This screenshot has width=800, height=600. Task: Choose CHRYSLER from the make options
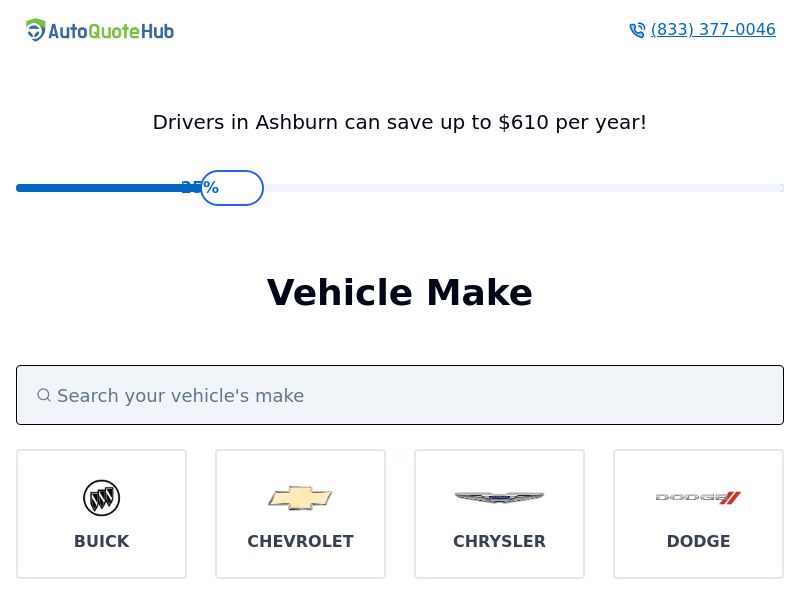(499, 514)
